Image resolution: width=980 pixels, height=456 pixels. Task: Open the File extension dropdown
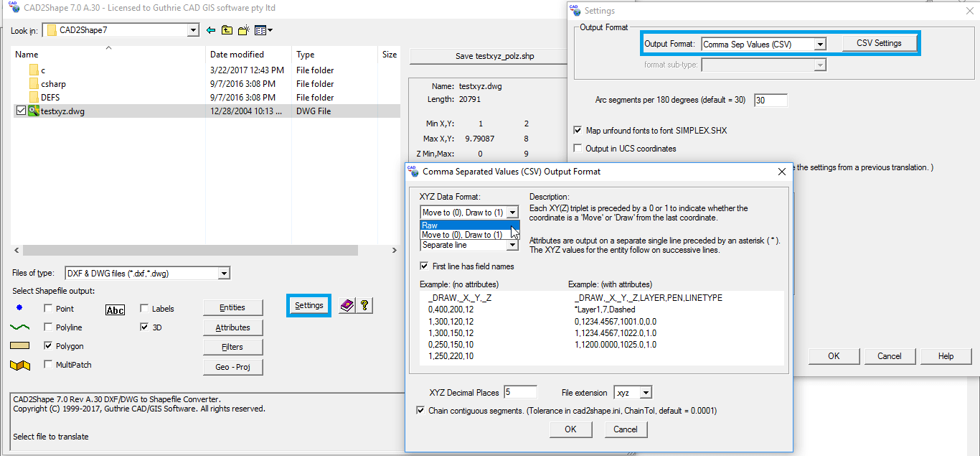click(646, 392)
